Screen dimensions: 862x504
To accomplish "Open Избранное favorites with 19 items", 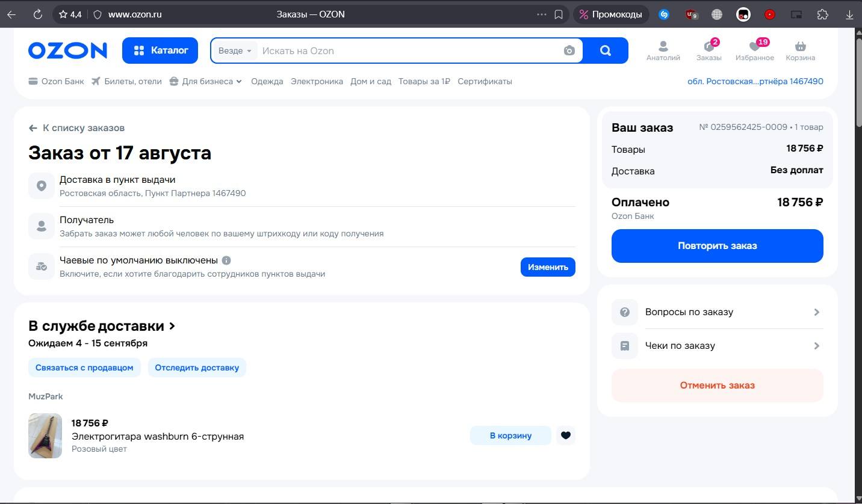I will point(755,51).
